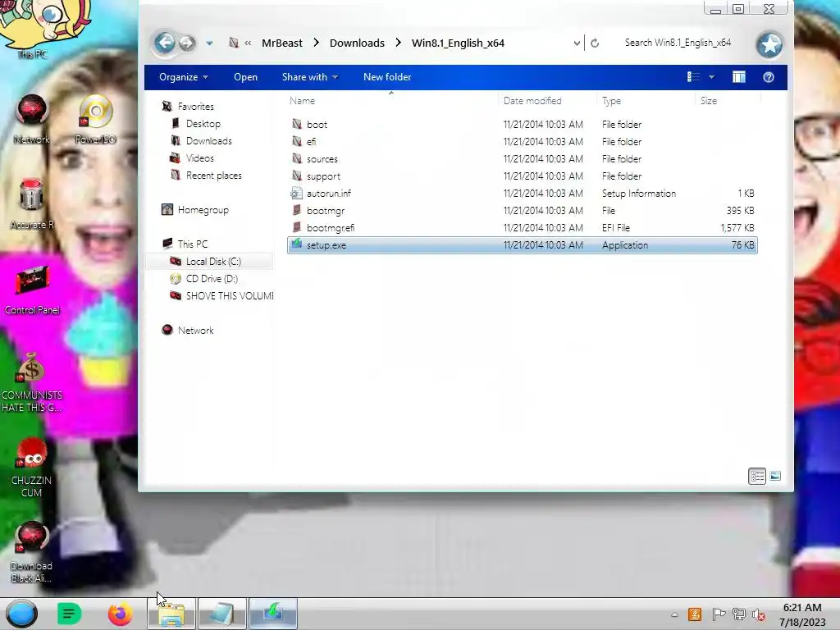Sort by Type column header
Screen dimensions: 840x630
click(x=611, y=100)
